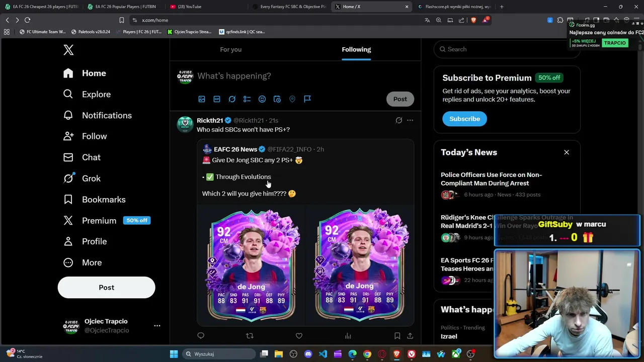
Task: Go to Profile in sidebar
Action: (85, 241)
